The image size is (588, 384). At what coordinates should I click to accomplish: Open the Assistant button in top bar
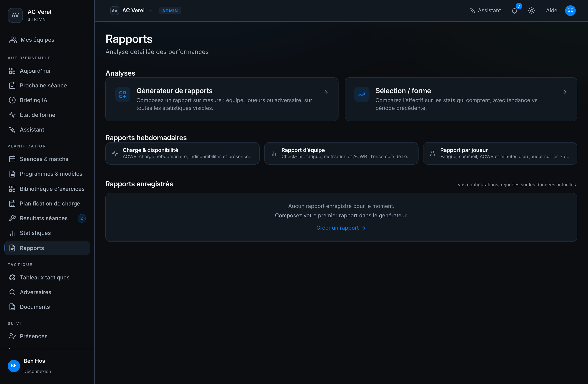point(485,11)
